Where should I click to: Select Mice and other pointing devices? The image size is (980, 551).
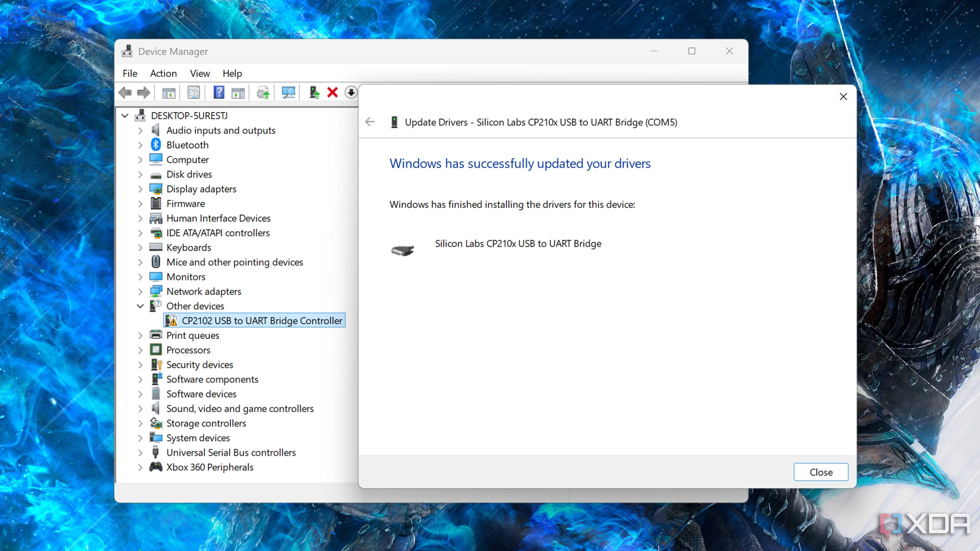pyautogui.click(x=235, y=262)
